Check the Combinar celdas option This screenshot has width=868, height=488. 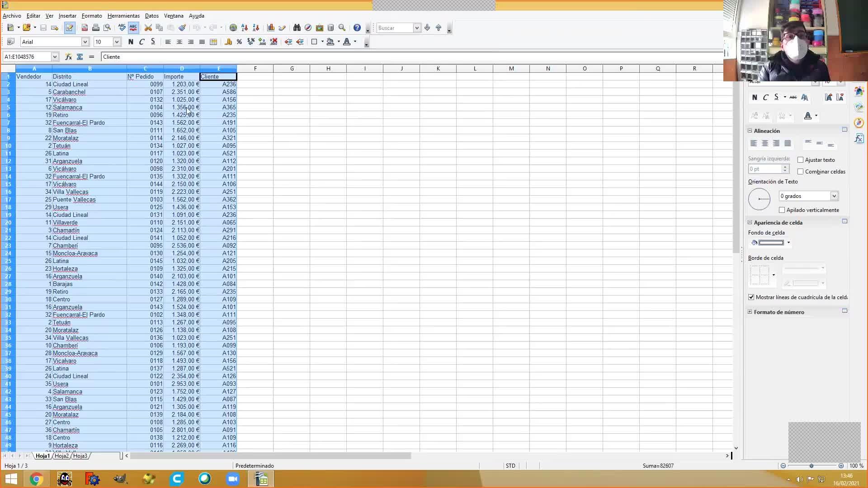[801, 172]
